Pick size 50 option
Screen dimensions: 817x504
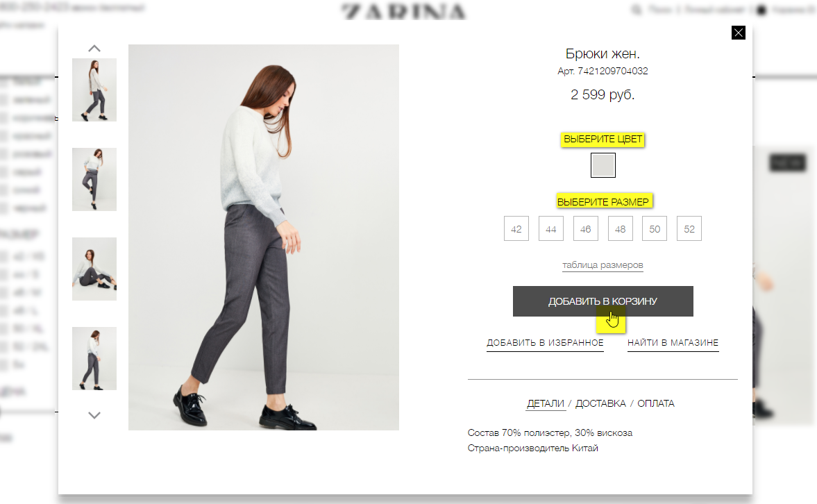point(655,229)
